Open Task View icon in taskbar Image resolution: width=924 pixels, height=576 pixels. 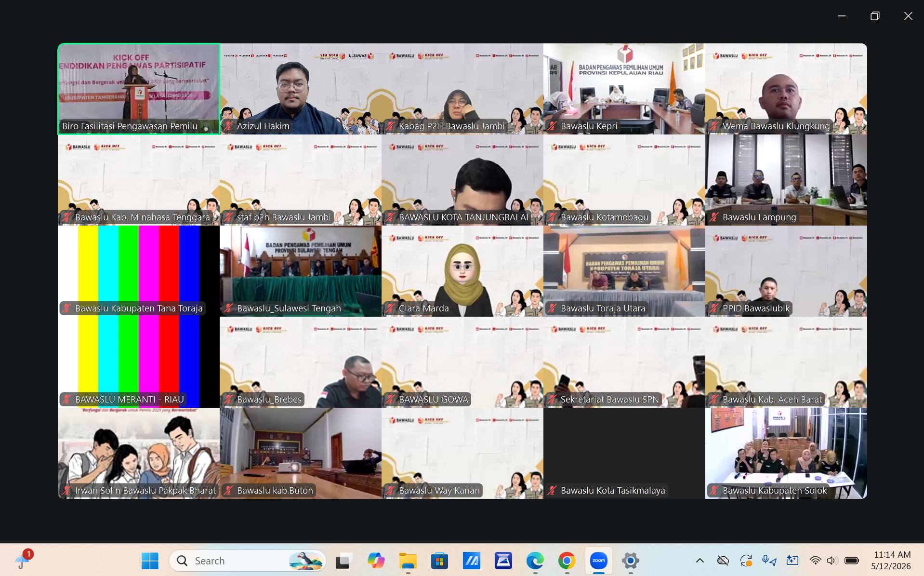(344, 561)
